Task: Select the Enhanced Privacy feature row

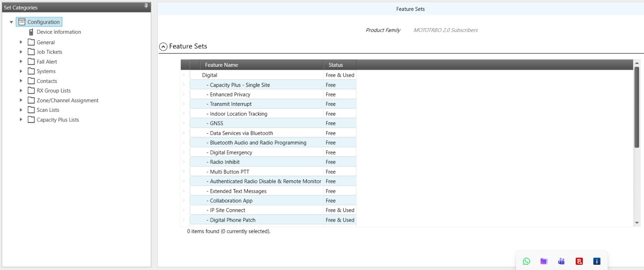Action: (x=230, y=95)
